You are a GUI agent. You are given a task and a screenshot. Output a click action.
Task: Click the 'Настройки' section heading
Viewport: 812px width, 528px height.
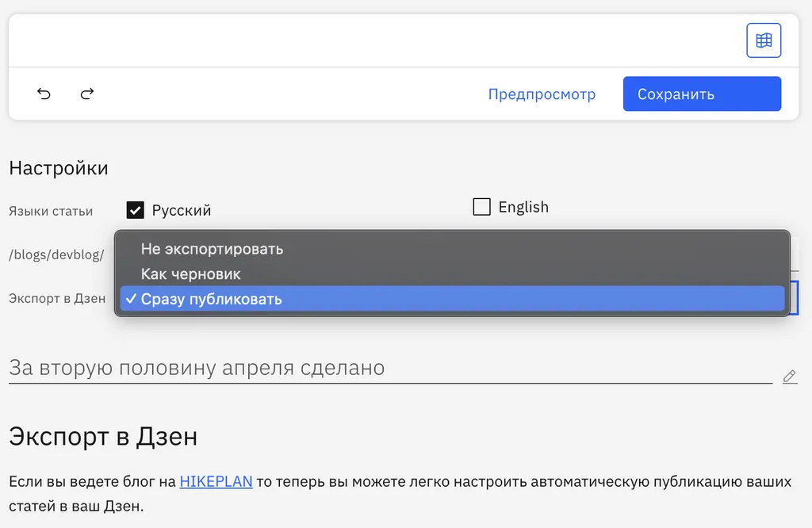click(59, 168)
